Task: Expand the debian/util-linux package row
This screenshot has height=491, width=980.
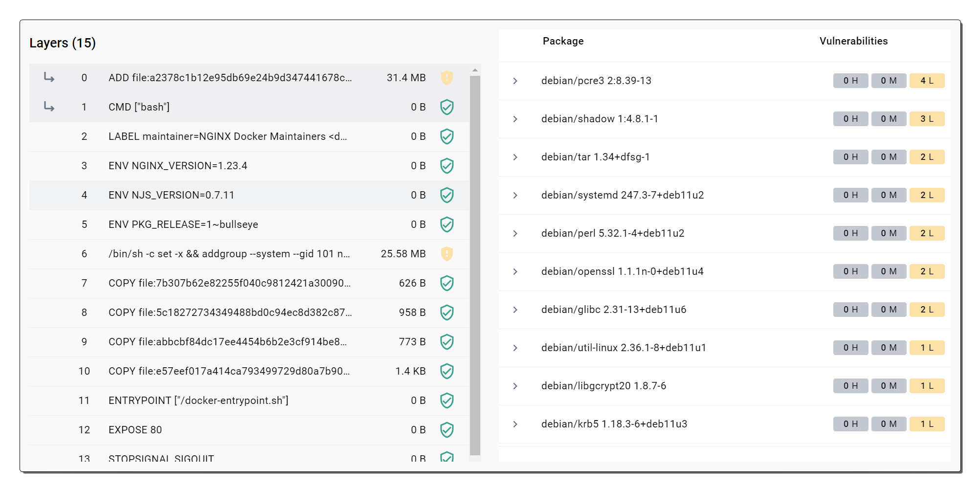Action: point(515,348)
